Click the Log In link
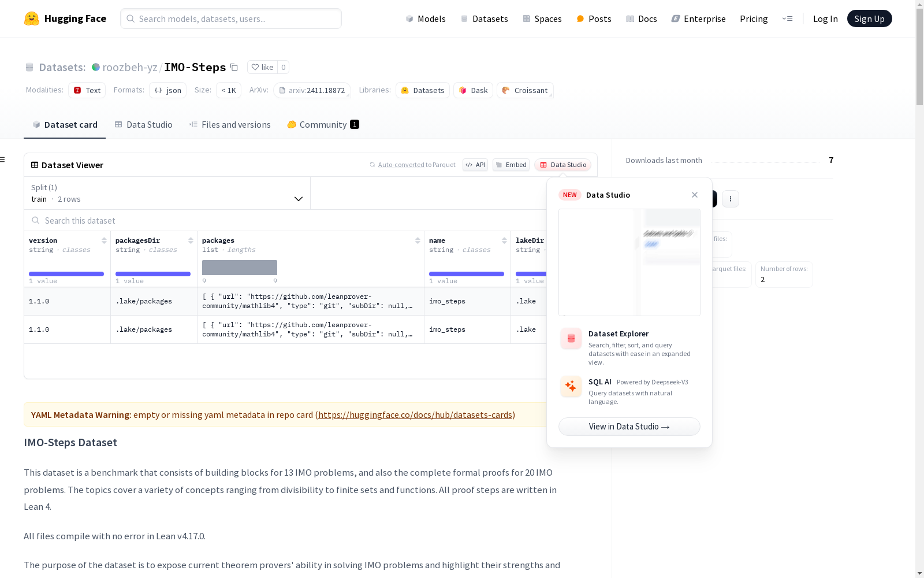Screen dimensions: 924x578 tap(825, 18)
